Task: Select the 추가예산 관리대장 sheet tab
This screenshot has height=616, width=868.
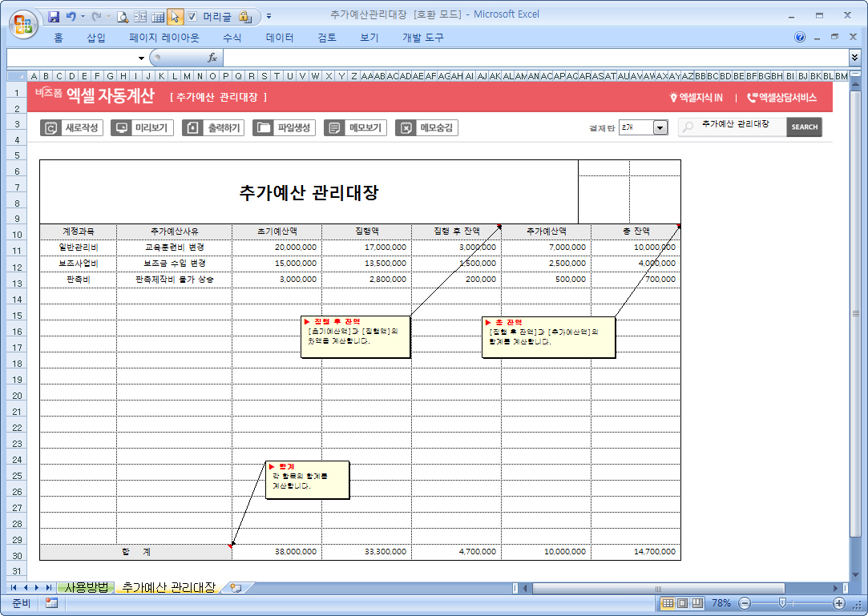Action: 168,588
